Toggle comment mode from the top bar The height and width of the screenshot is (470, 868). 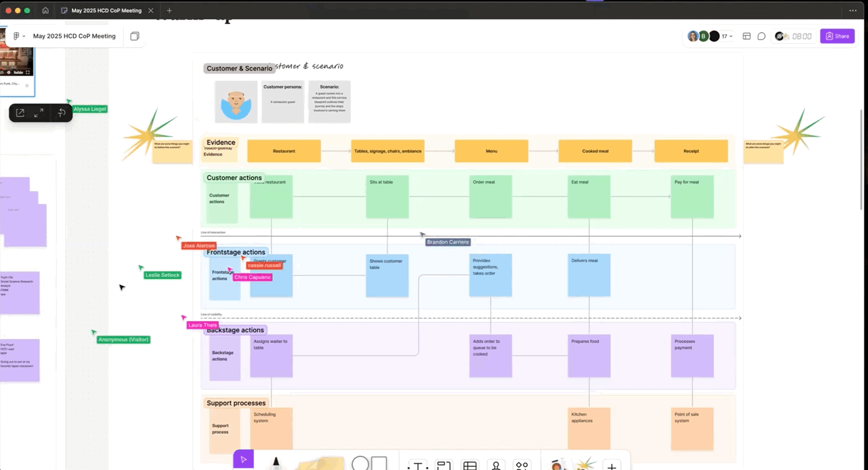[x=761, y=36]
